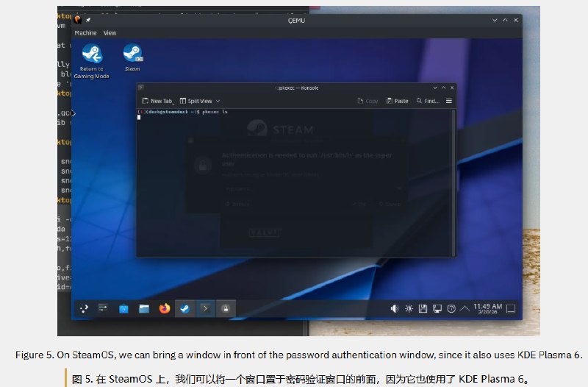This screenshot has width=588, height=387.
Task: Click the Konsole window icon in title bar
Action: (x=141, y=88)
